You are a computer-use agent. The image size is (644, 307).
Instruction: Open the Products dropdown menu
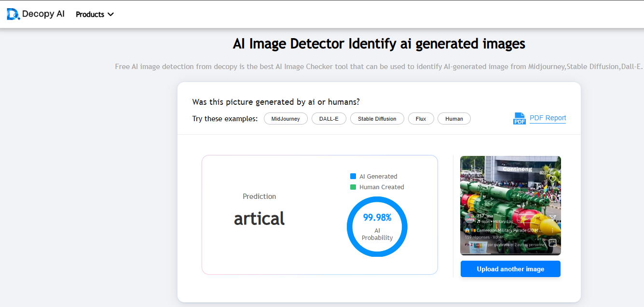95,14
